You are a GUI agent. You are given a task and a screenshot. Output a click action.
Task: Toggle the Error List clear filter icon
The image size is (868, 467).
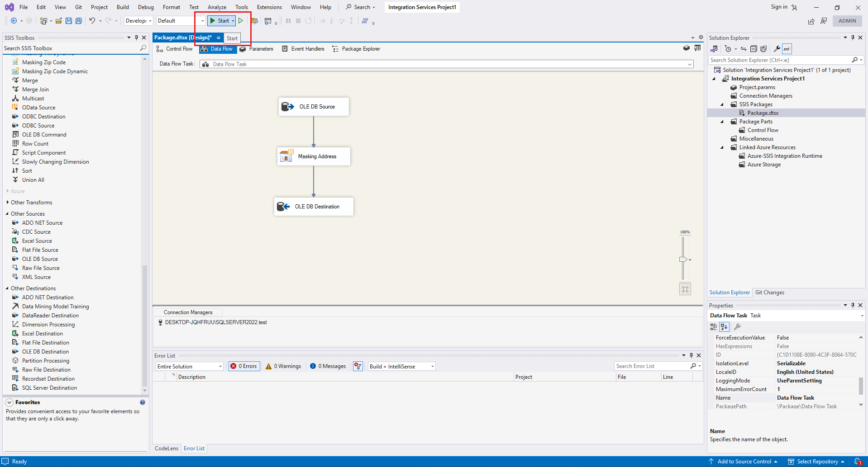click(358, 366)
